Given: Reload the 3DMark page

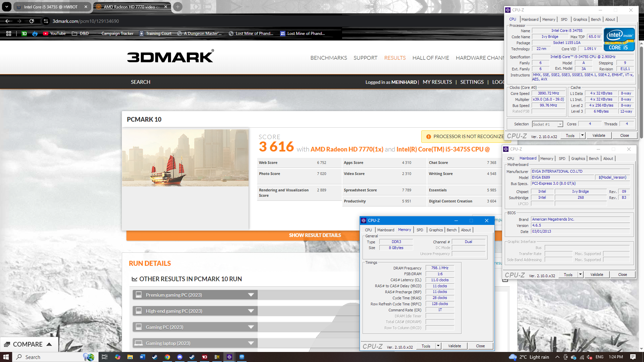Looking at the screenshot, I should click(32, 21).
